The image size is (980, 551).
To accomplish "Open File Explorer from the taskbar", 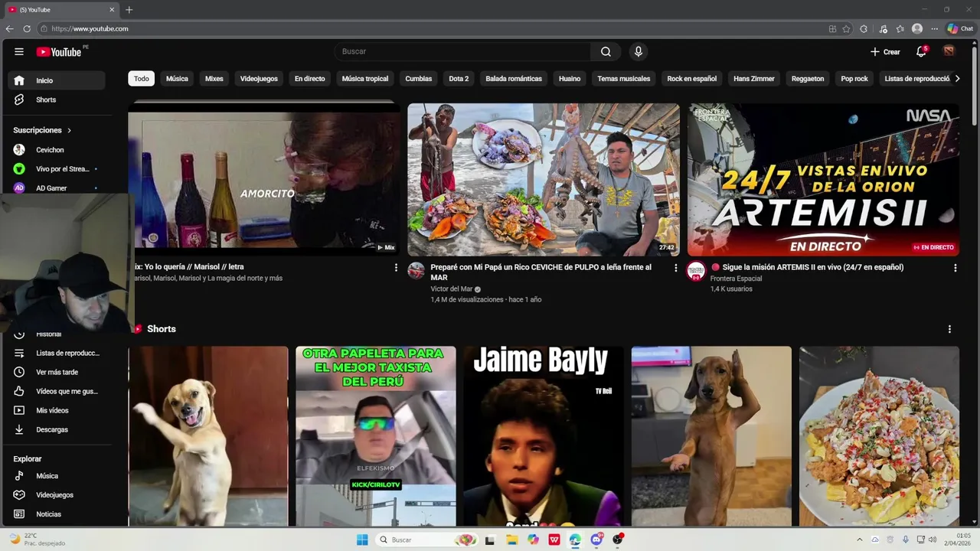I will click(x=511, y=540).
